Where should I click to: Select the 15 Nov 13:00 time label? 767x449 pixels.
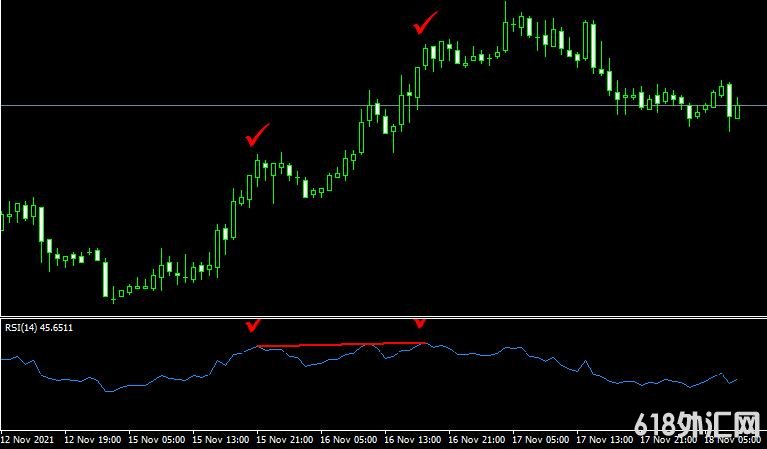[x=221, y=440]
